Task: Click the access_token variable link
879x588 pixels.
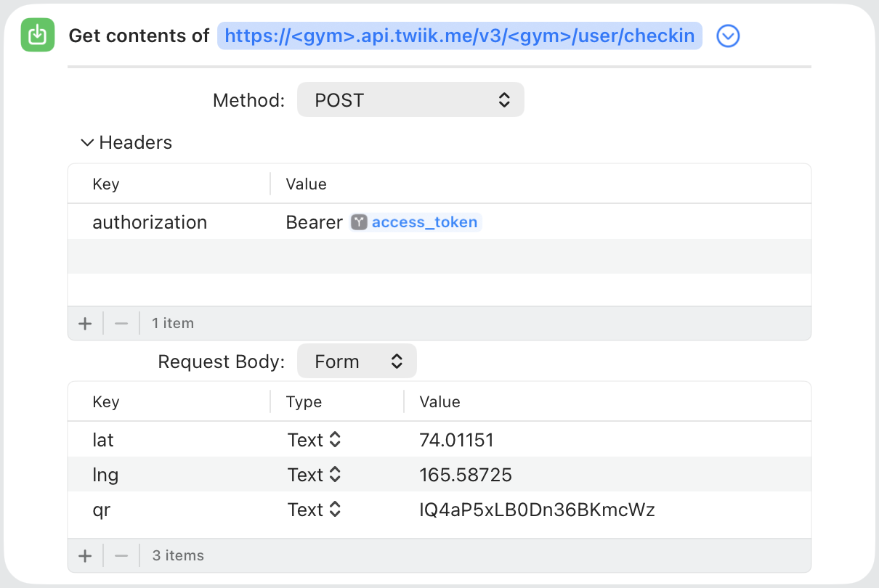Action: (425, 222)
